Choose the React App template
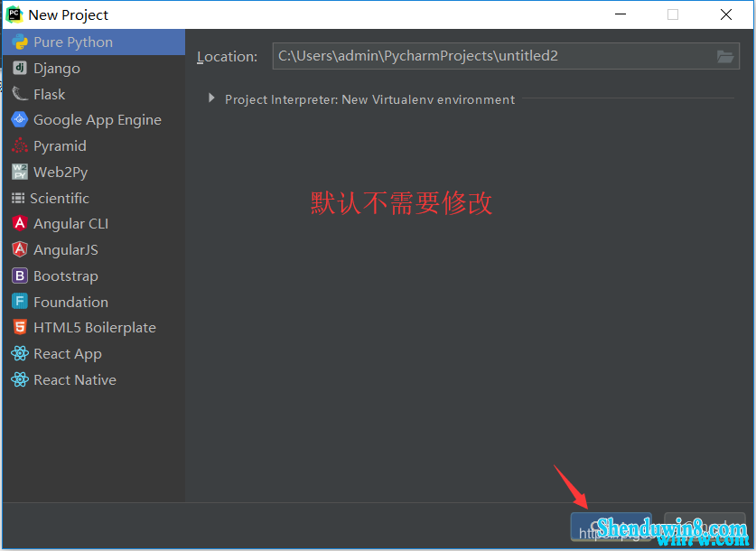Image resolution: width=756 pixels, height=551 pixels. click(x=94, y=354)
